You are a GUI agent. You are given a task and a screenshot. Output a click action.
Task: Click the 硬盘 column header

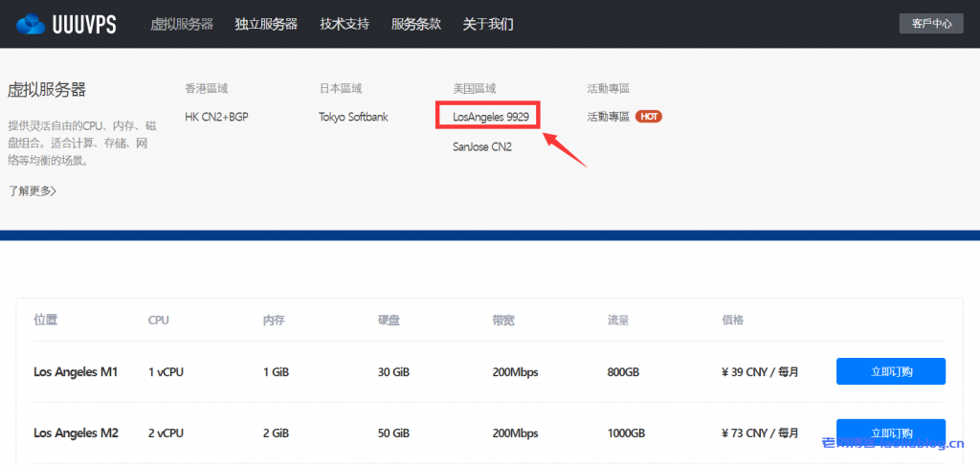pos(389,320)
